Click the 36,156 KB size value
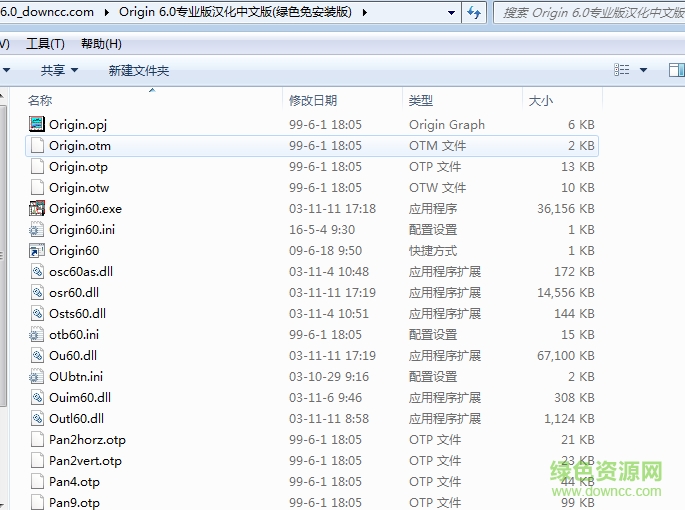 [x=566, y=208]
